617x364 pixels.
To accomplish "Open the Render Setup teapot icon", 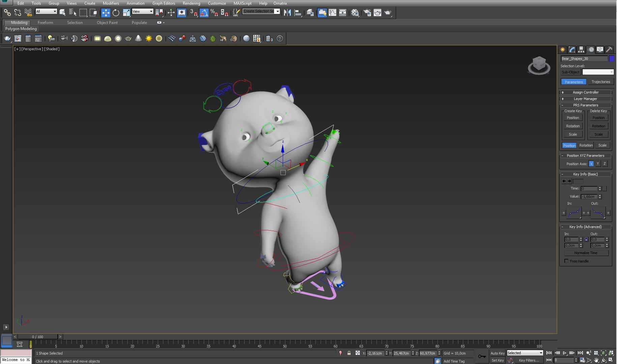I will pos(367,13).
